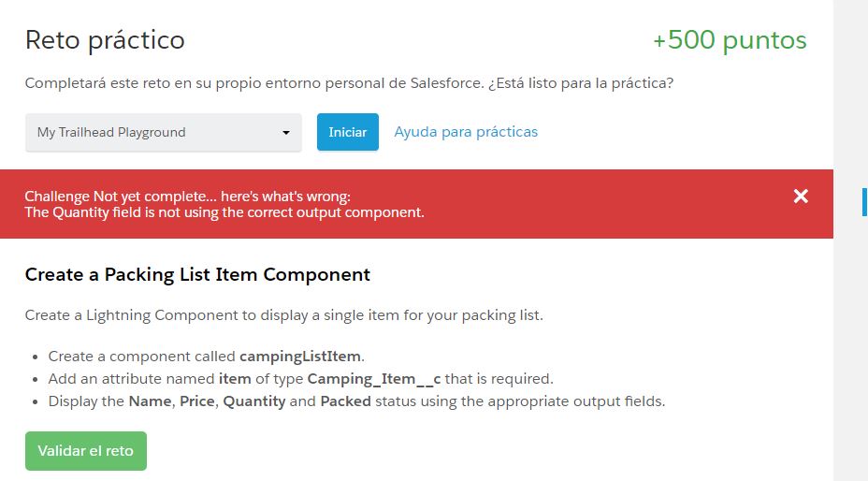Screen dimensions: 868x481
Task: Click the green Validar el reto button
Action: click(86, 451)
